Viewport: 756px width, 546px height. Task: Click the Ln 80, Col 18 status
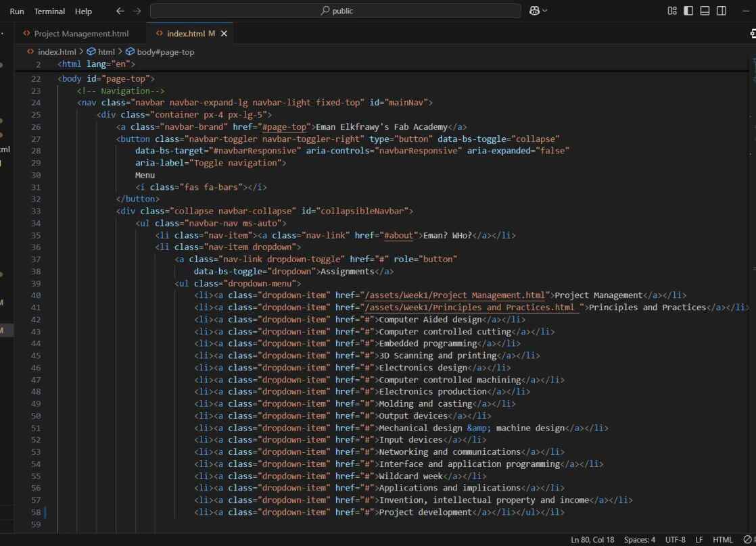[x=592, y=540]
